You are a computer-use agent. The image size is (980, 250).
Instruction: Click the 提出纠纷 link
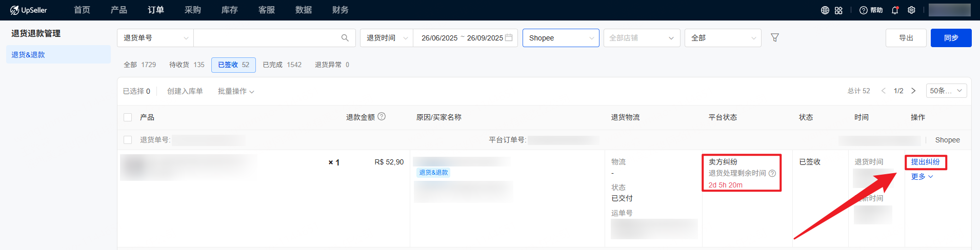click(x=925, y=162)
